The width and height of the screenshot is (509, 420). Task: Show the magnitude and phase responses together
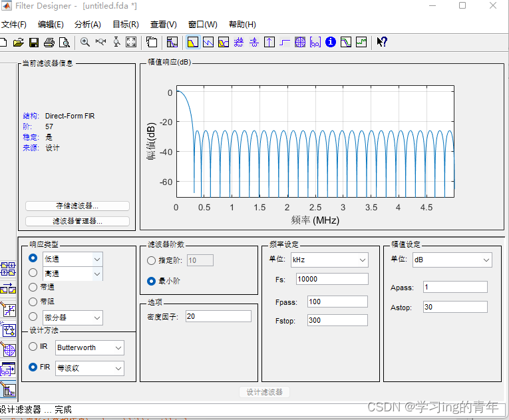point(224,42)
